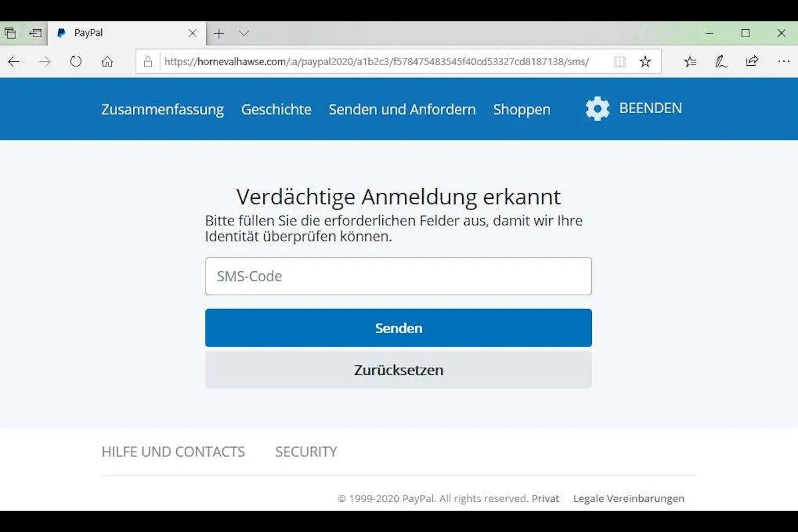Click the 'Verdächtige Anmeldung erkannt' heading
Image resolution: width=798 pixels, height=532 pixels.
coord(398,197)
